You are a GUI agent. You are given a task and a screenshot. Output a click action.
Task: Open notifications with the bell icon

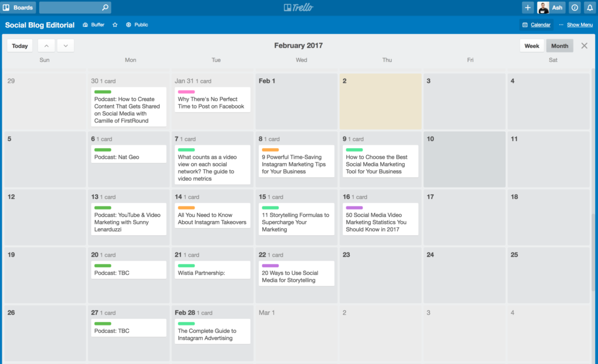(590, 7)
